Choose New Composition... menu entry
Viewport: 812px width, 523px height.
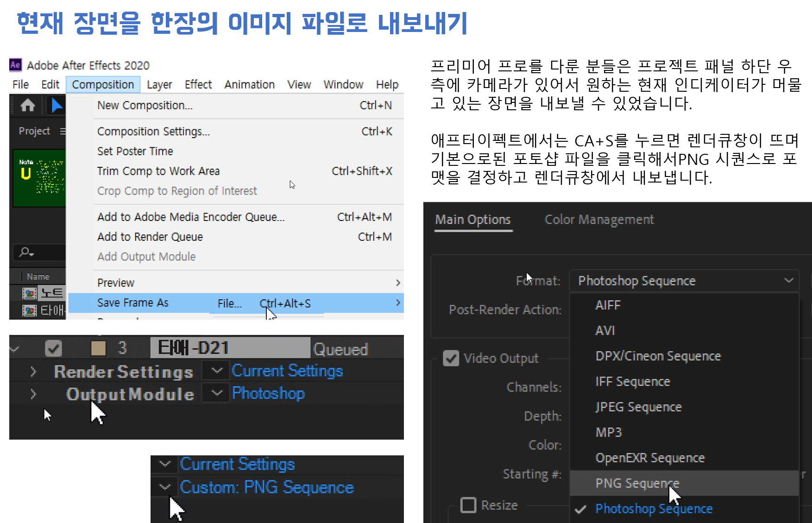pyautogui.click(x=236, y=106)
